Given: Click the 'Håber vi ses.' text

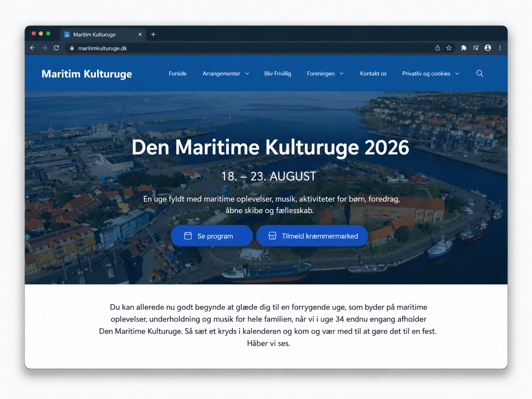Looking at the screenshot, I should [x=269, y=344].
